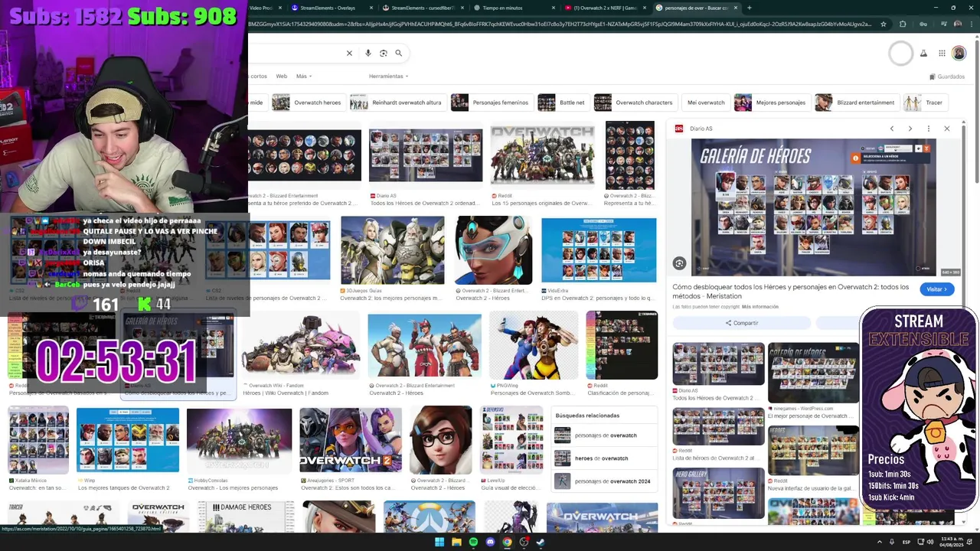This screenshot has width=980, height=551.
Task: Go to previous image in preview panel
Action: pyautogui.click(x=892, y=129)
